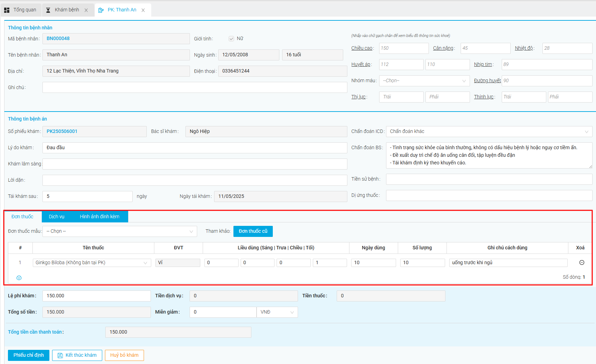This screenshot has height=364, width=596.
Task: Click the exam slip number PK250506001
Action: click(62, 131)
